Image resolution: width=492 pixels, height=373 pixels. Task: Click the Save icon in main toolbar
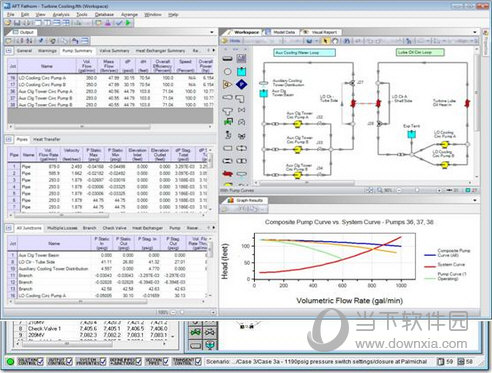coord(17,23)
